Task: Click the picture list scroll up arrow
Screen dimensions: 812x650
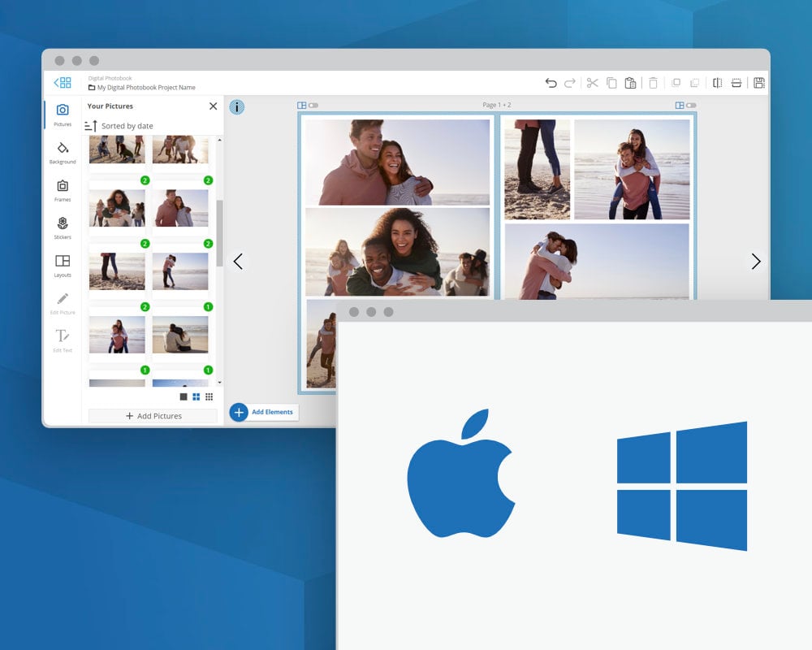Action: (219, 140)
